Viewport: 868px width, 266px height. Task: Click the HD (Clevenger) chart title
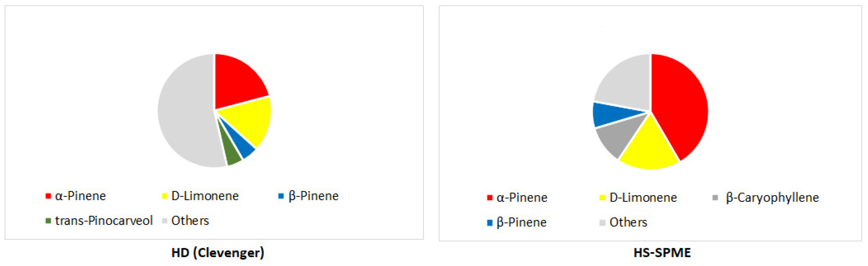pos(218,252)
